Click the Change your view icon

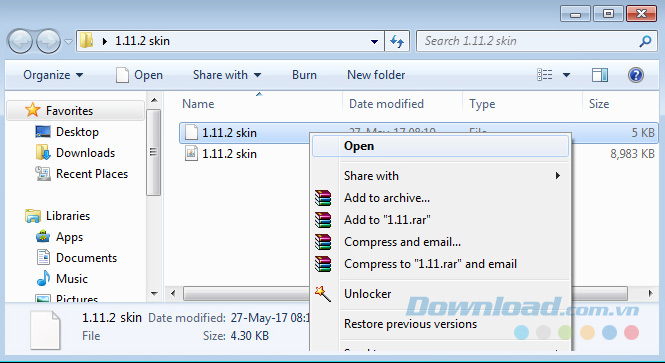[545, 75]
